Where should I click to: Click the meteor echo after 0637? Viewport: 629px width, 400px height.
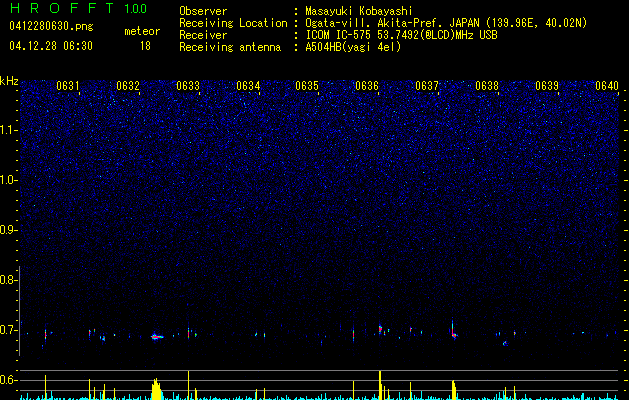pyautogui.click(x=453, y=330)
